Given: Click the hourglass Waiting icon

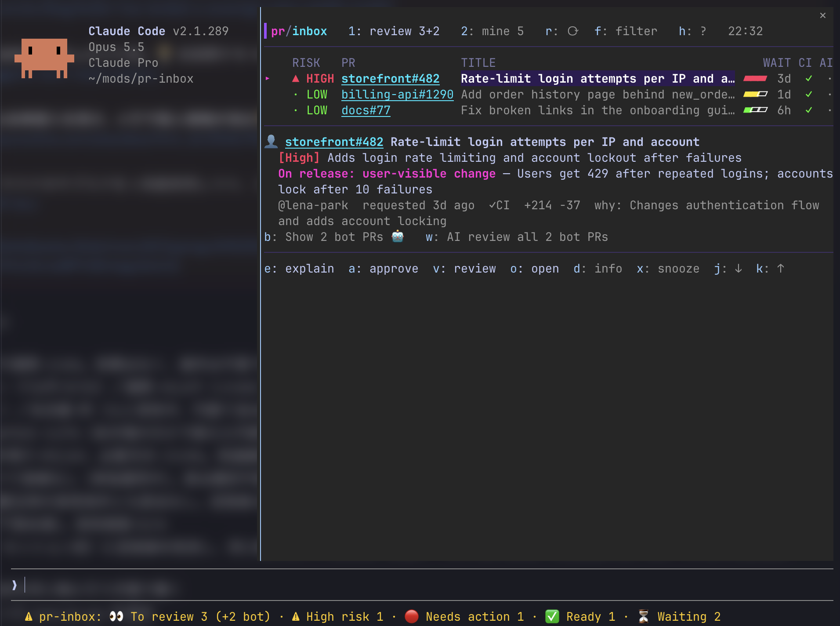Looking at the screenshot, I should 644,616.
